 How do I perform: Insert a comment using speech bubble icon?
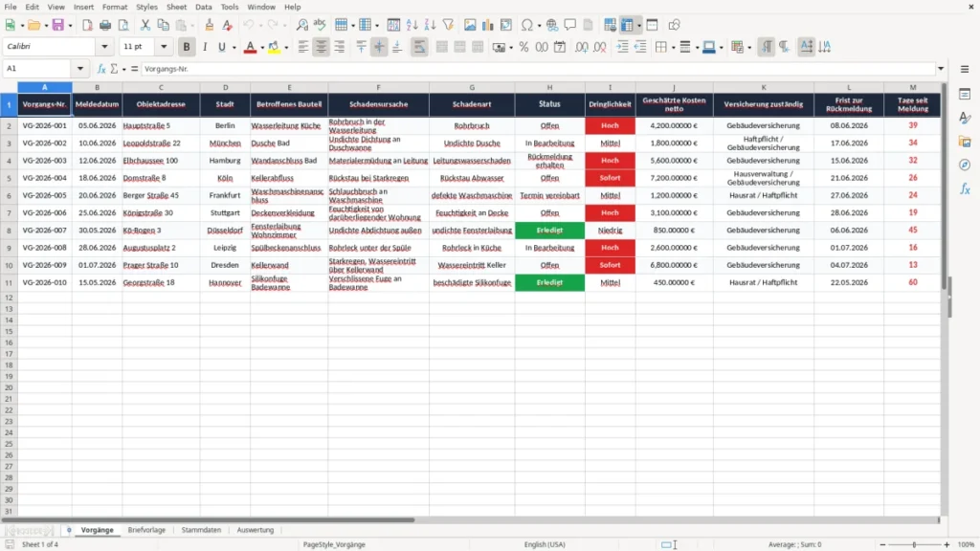570,25
